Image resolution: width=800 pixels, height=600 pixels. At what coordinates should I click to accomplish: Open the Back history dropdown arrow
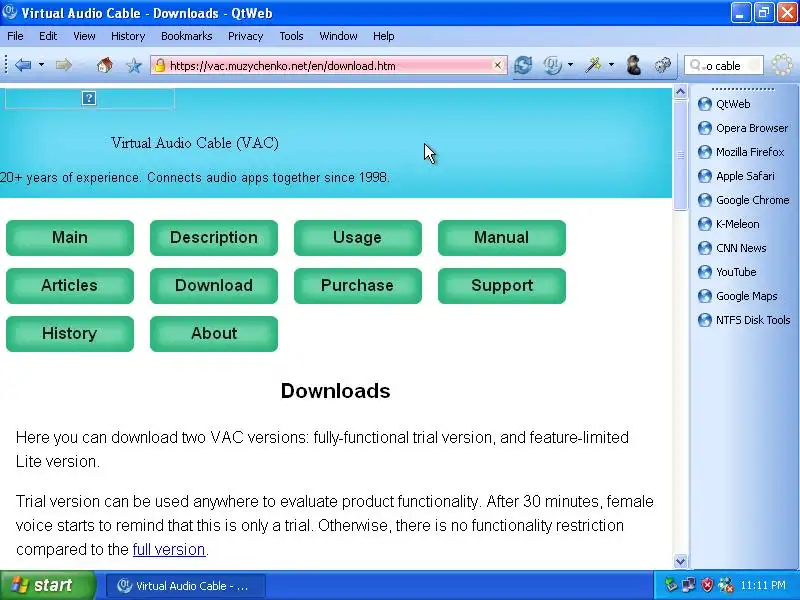[42, 65]
